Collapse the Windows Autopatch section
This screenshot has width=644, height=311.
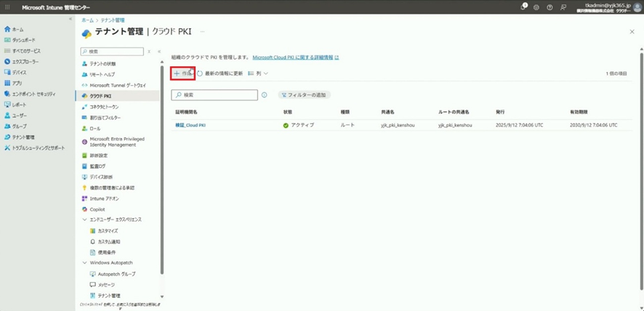tap(84, 263)
